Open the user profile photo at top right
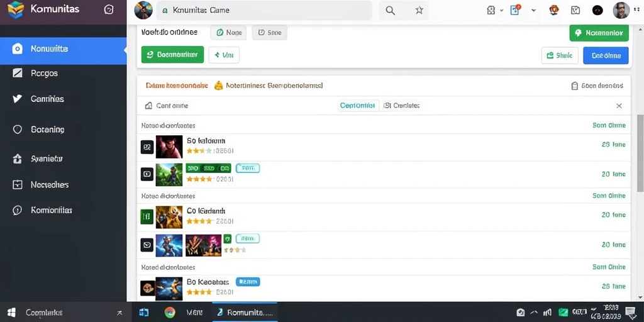 pos(621,10)
